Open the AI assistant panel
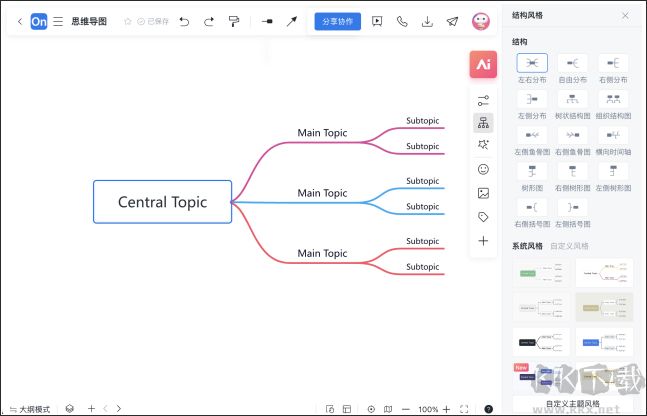This screenshot has width=647, height=416. [x=484, y=64]
